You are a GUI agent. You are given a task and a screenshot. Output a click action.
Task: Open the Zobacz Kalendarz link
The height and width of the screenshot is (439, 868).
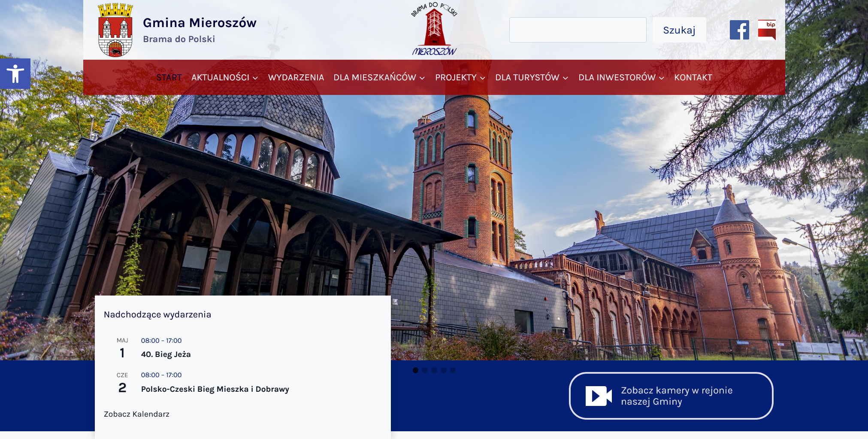pos(136,414)
